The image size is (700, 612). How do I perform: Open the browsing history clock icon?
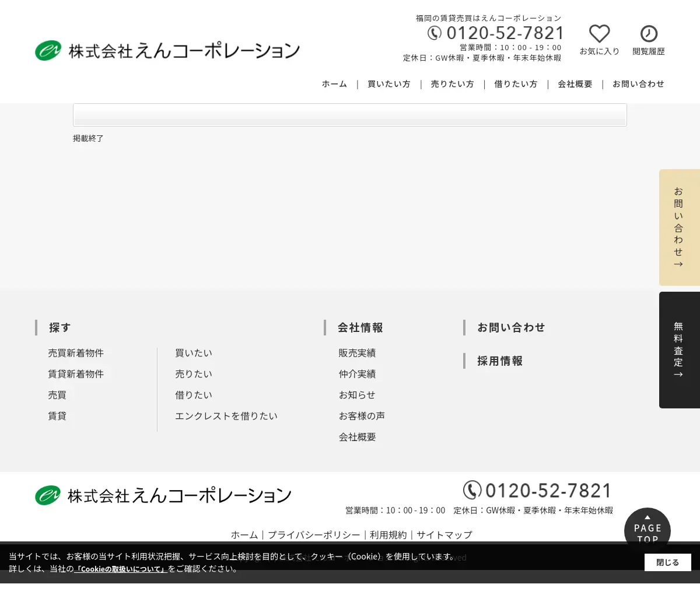point(649,33)
